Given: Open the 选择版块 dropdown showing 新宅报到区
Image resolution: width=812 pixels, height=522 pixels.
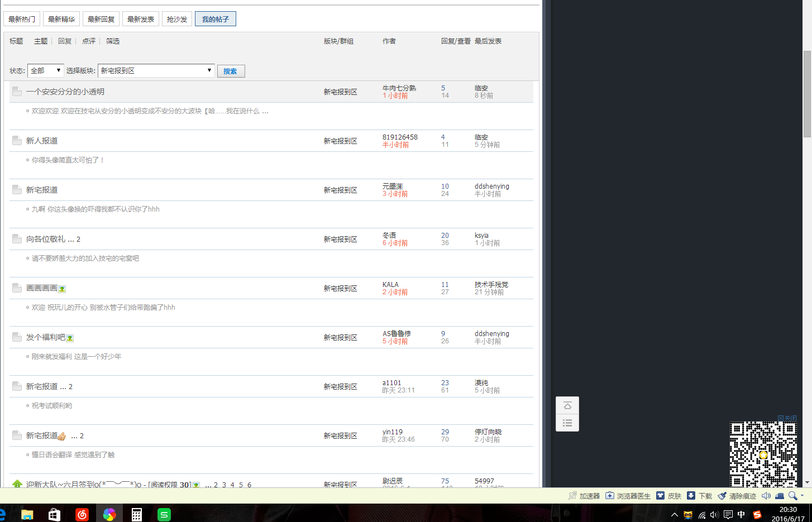Looking at the screenshot, I should pos(156,71).
